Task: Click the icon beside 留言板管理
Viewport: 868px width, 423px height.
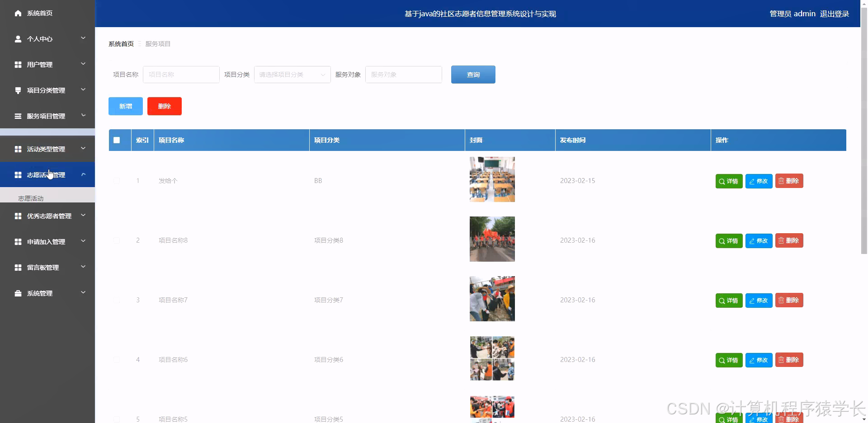Action: tap(18, 267)
